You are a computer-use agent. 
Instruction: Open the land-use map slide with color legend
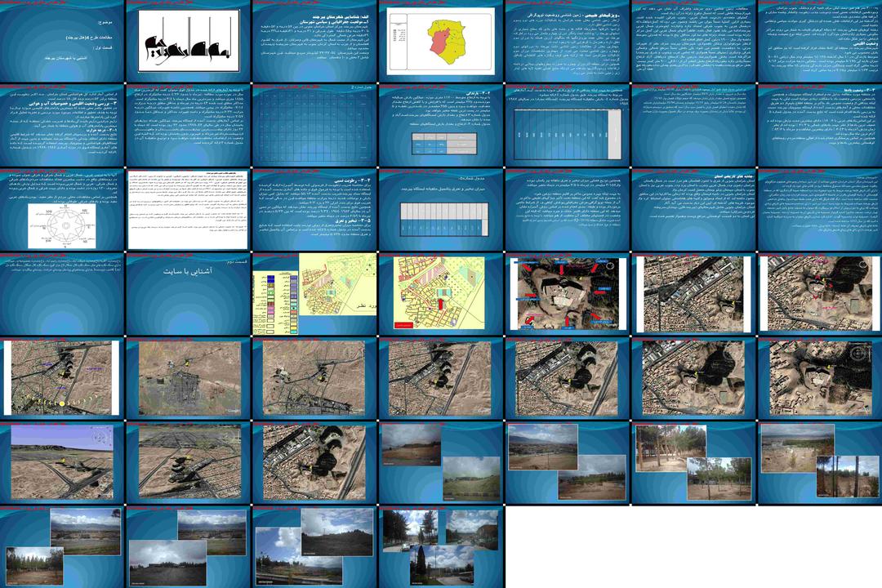[315, 294]
